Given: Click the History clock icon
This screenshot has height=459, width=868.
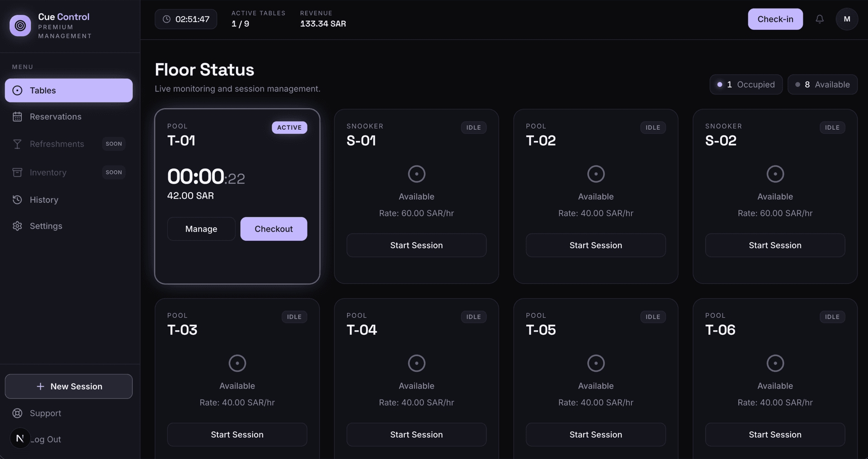Looking at the screenshot, I should [x=17, y=200].
